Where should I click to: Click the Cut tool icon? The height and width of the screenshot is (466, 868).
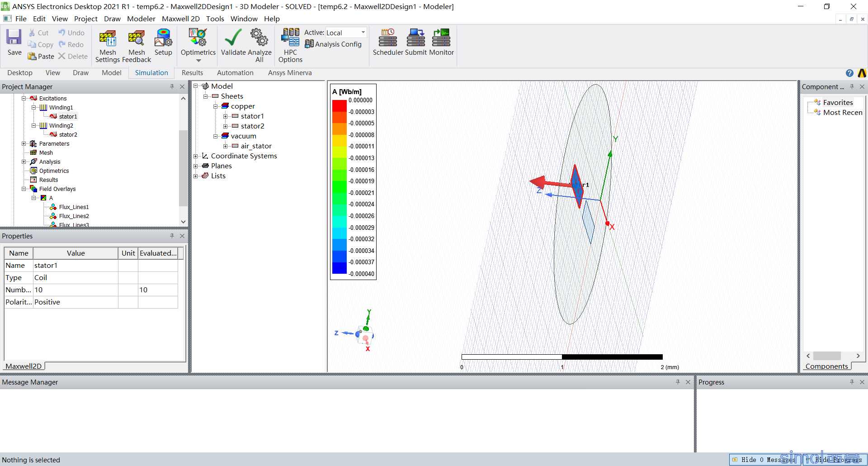(x=32, y=33)
